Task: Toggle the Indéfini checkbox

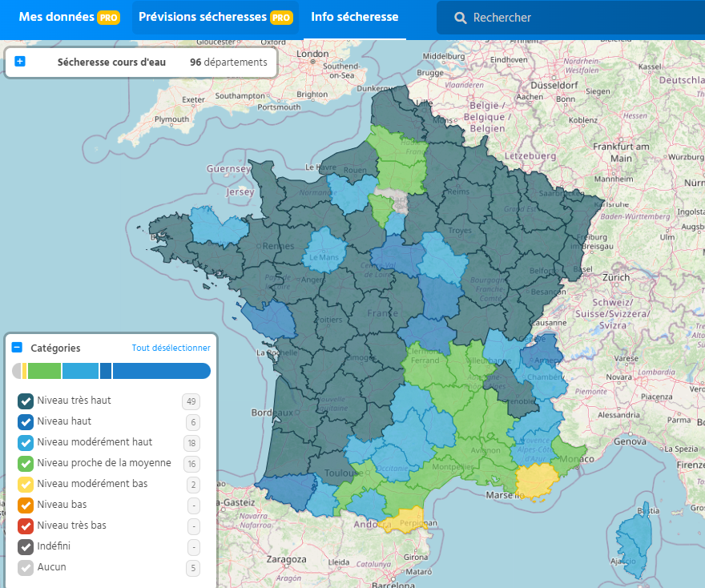Action: (26, 546)
